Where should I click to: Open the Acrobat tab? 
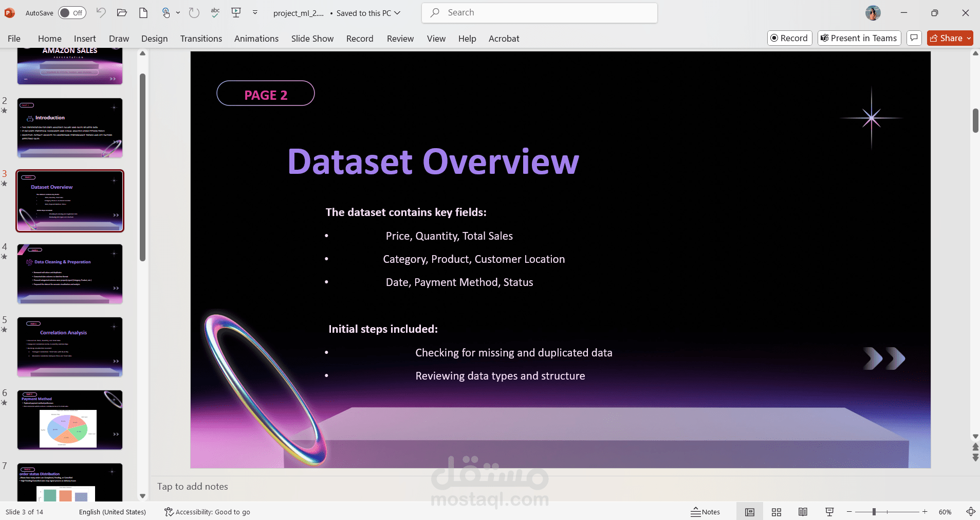[504, 39]
